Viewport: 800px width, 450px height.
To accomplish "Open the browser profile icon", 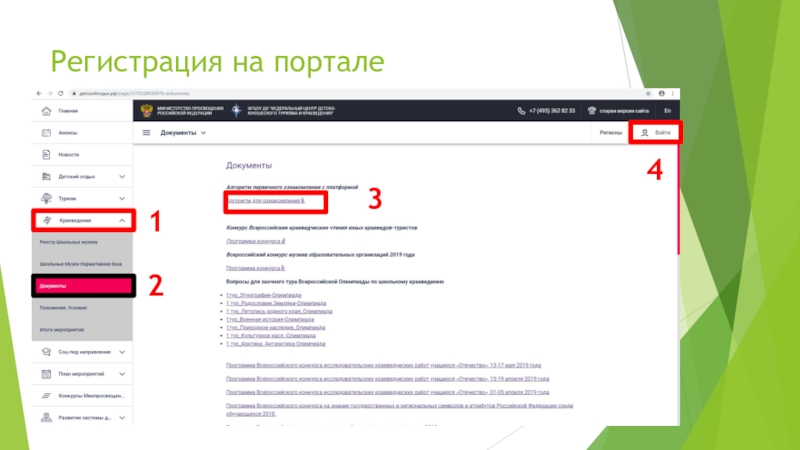I will coord(662,93).
